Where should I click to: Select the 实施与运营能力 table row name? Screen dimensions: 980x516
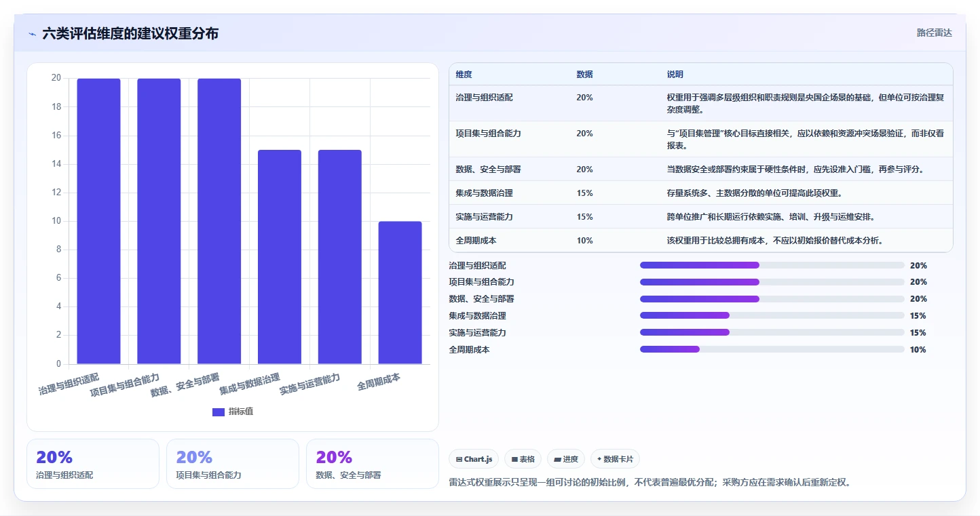point(485,217)
